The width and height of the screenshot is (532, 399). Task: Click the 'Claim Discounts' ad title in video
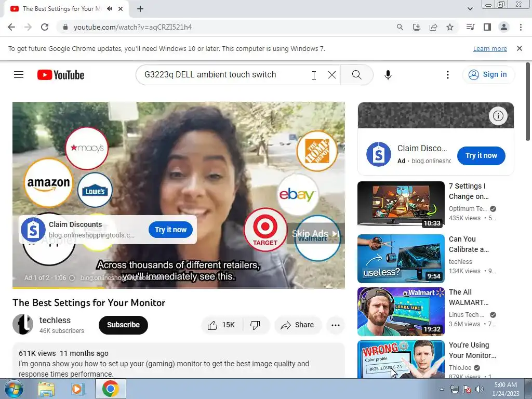75,224
